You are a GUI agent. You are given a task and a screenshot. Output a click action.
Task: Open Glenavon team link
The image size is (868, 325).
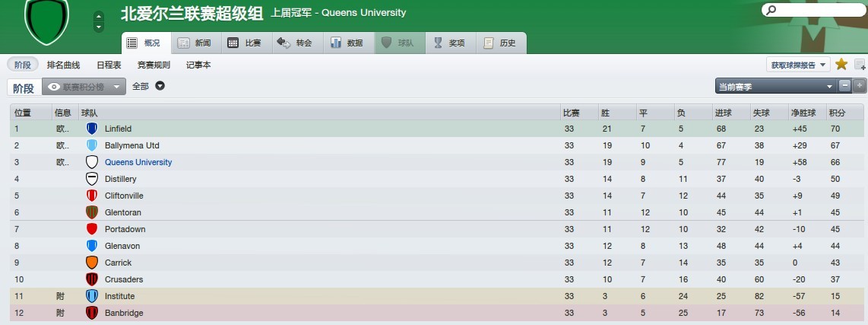tap(122, 246)
